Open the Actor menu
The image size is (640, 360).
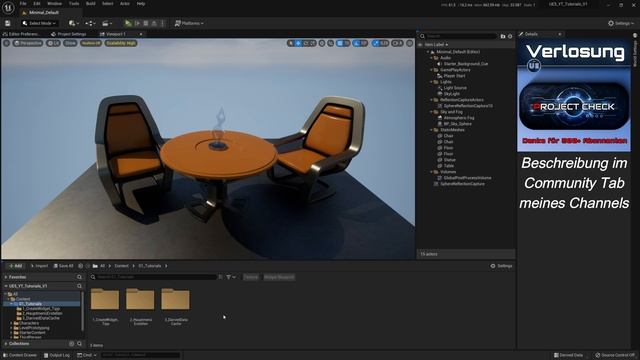(125, 4)
